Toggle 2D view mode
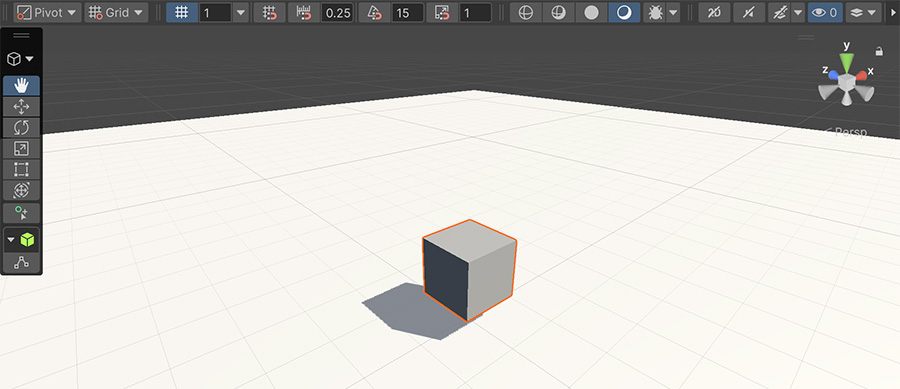The width and height of the screenshot is (900, 389). pos(715,13)
